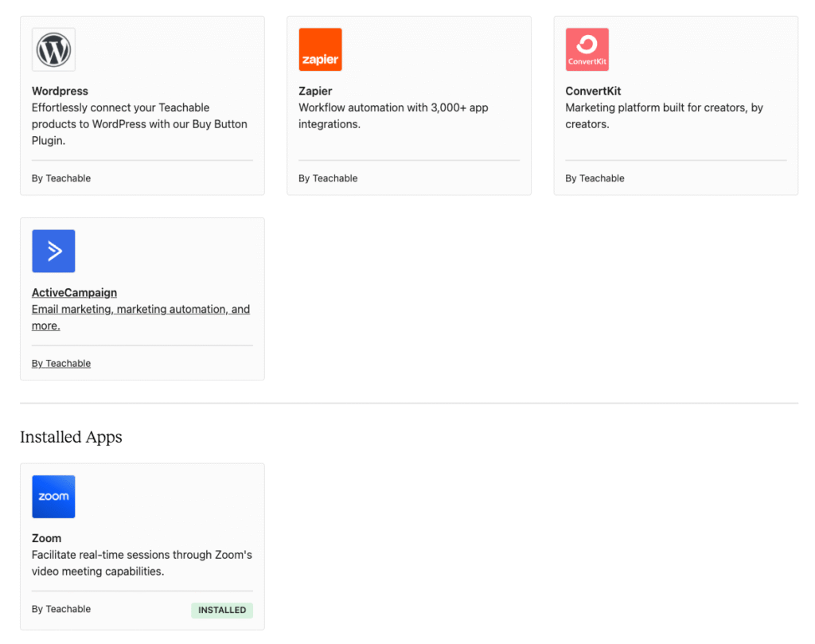Click the ActiveCampaign blue arrow logo
The image size is (815, 644).
pyautogui.click(x=53, y=251)
